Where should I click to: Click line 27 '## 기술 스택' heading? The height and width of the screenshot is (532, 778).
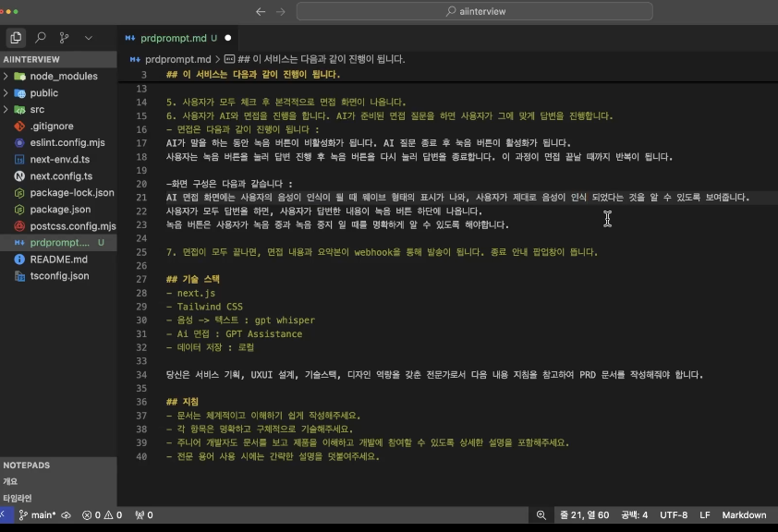(x=193, y=279)
